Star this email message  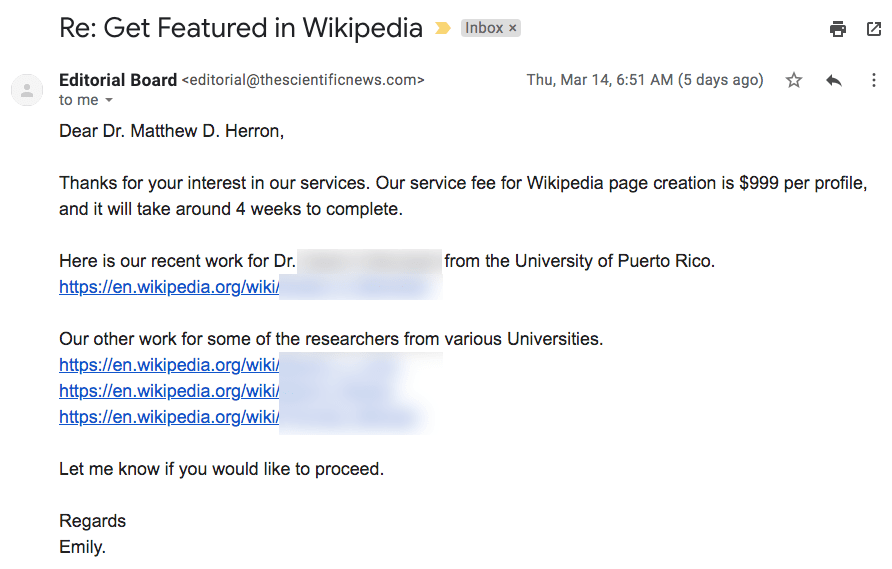[x=794, y=80]
